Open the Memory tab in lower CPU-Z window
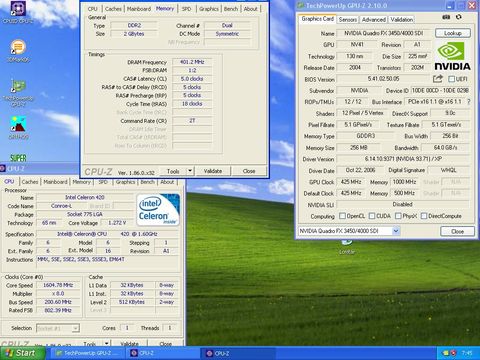The image size is (480, 360). [x=81, y=182]
